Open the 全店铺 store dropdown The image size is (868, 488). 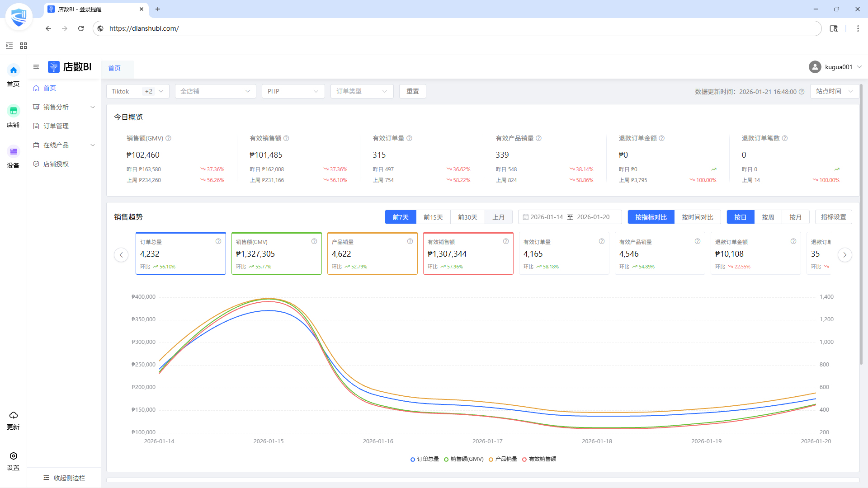pos(215,91)
